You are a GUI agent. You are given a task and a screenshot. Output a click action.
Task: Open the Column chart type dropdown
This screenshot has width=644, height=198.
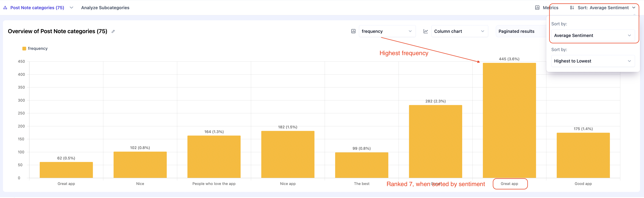(x=460, y=31)
